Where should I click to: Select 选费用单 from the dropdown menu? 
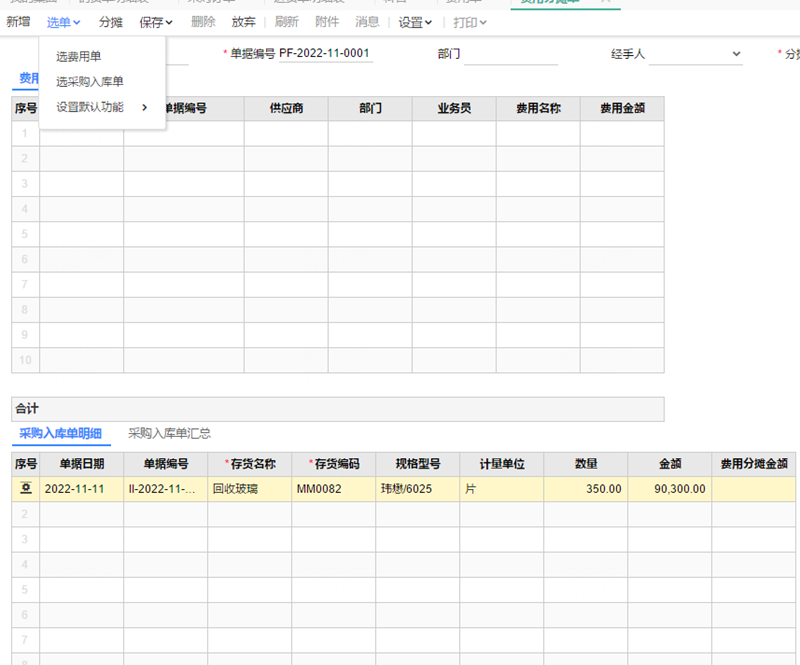78,56
